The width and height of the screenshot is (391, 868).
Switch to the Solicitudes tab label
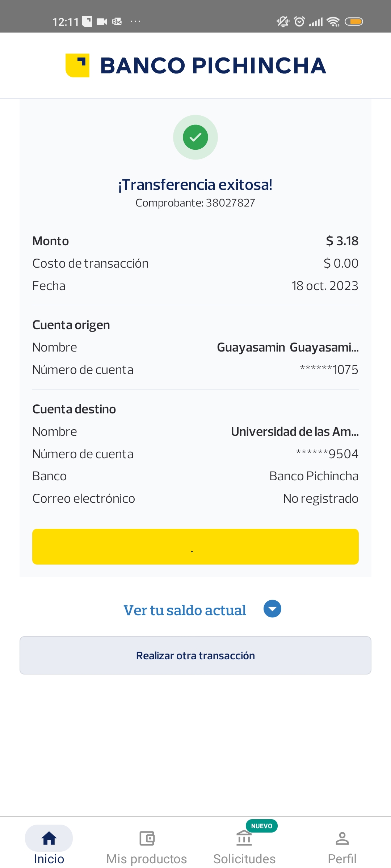pos(244,859)
